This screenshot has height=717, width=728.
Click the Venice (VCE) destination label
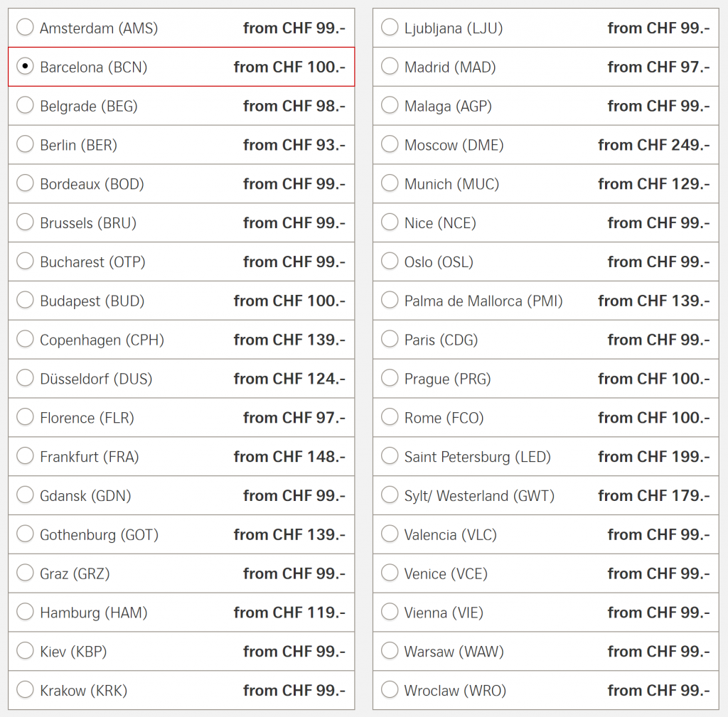tap(446, 573)
